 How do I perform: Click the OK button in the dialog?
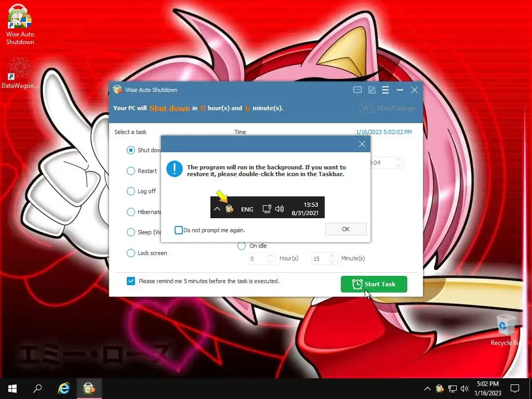[x=345, y=229]
